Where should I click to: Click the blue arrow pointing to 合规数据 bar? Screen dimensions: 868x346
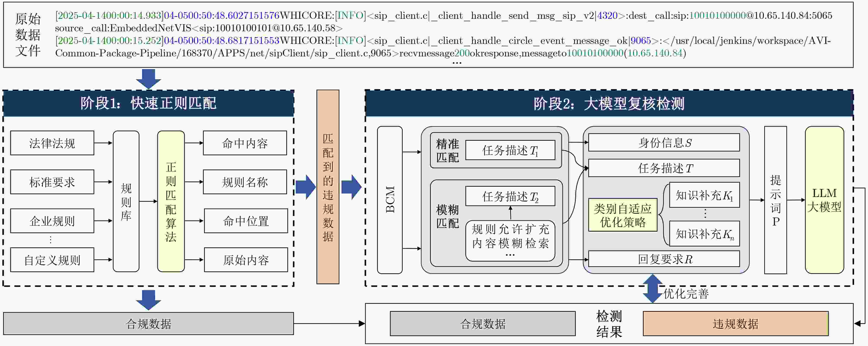(x=148, y=299)
